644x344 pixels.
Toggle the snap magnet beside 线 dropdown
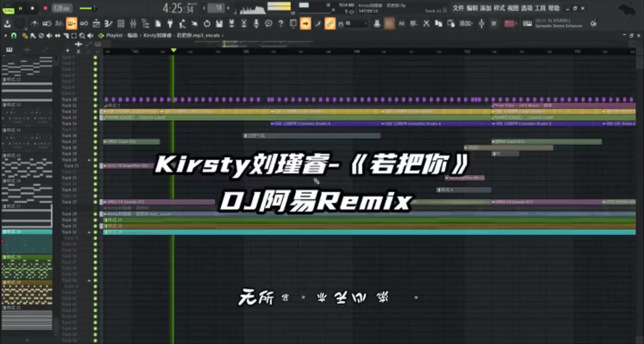click(x=341, y=24)
